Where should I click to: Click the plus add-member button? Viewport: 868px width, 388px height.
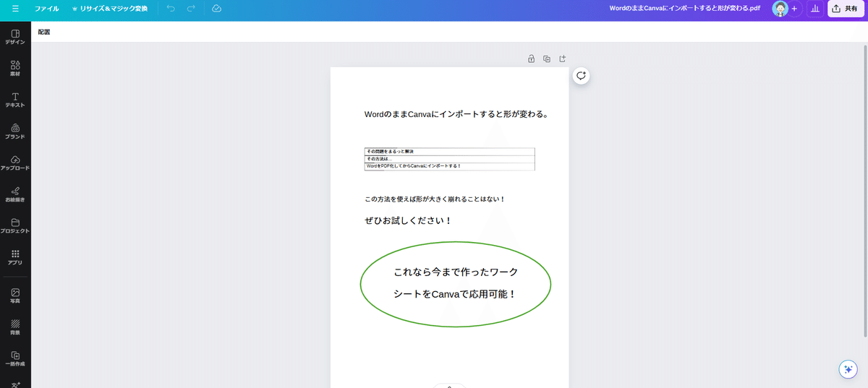794,9
